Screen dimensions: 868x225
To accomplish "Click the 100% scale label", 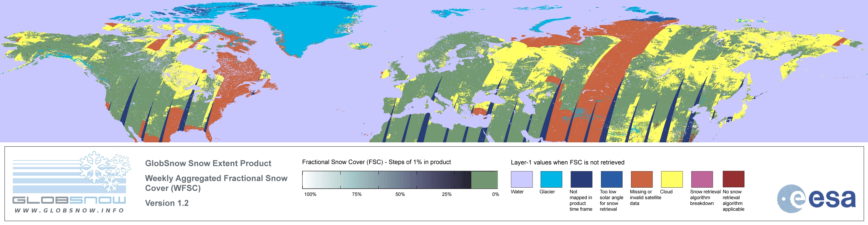I will (310, 194).
